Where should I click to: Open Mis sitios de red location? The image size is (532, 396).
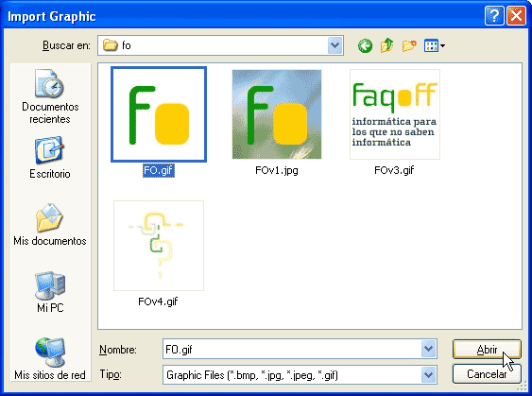(50, 359)
